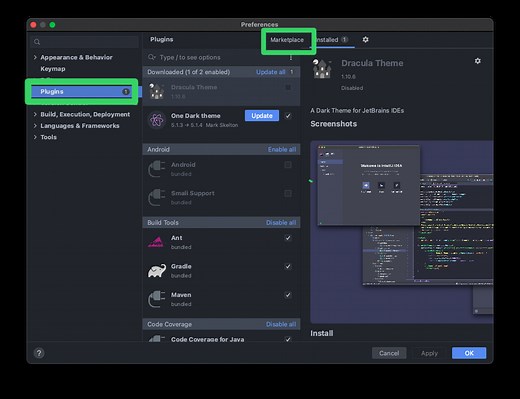Click the Update button for One Dark theme

(x=262, y=116)
